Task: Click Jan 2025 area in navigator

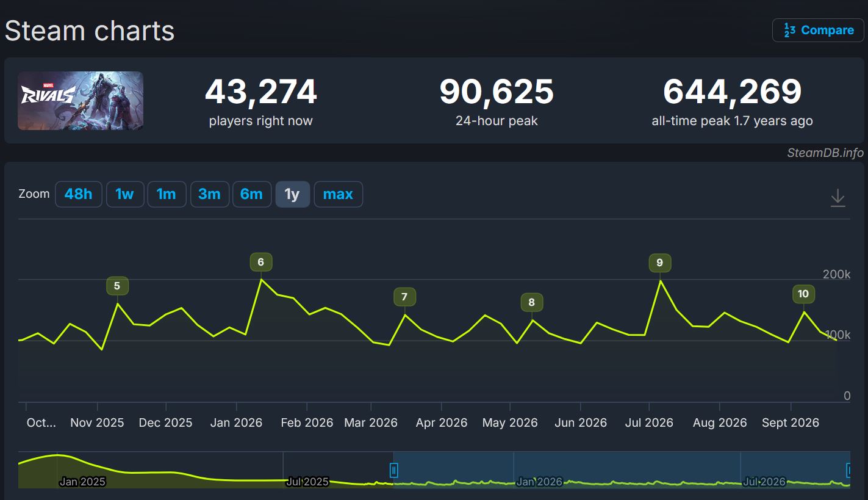Action: click(82, 482)
